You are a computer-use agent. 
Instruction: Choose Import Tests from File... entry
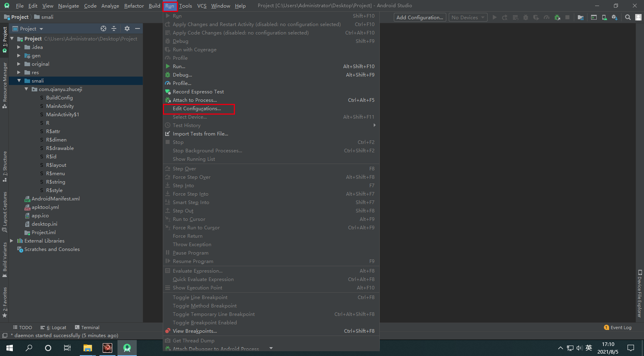271,134
